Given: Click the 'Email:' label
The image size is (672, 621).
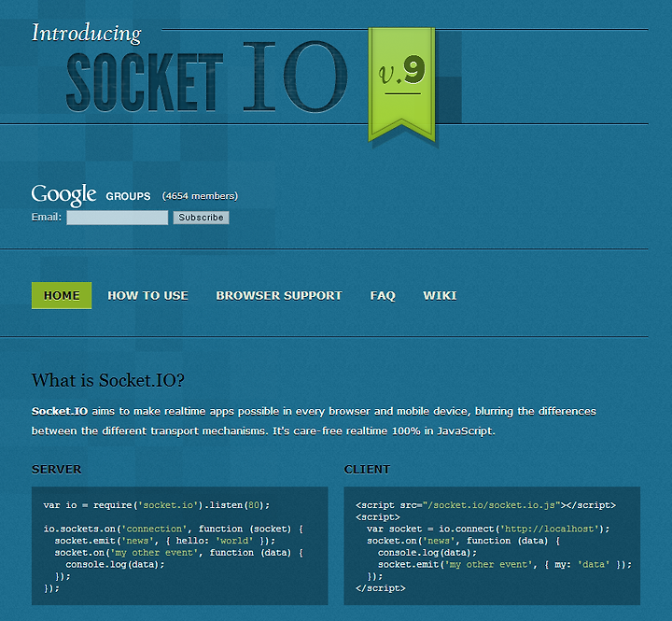Looking at the screenshot, I should pos(47,217).
